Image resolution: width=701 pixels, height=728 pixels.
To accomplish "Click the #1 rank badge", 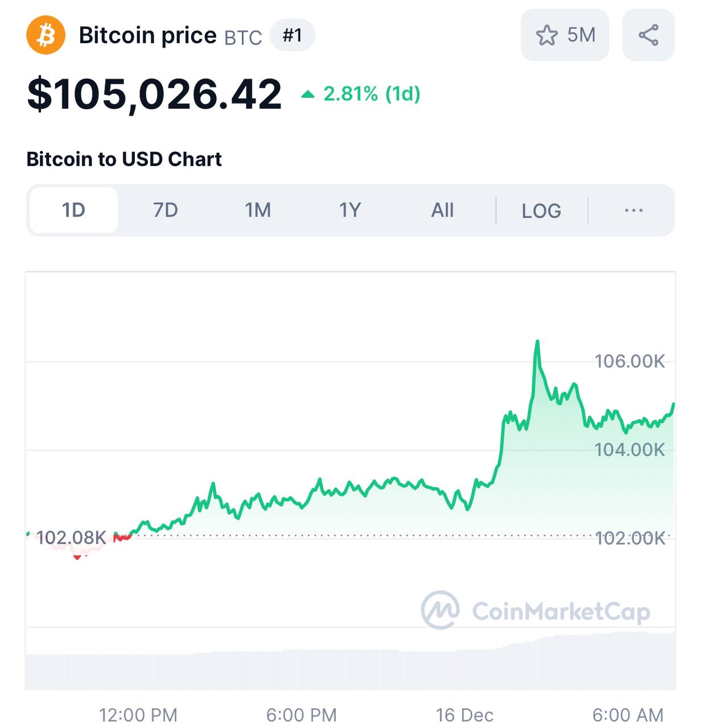I will tap(292, 35).
